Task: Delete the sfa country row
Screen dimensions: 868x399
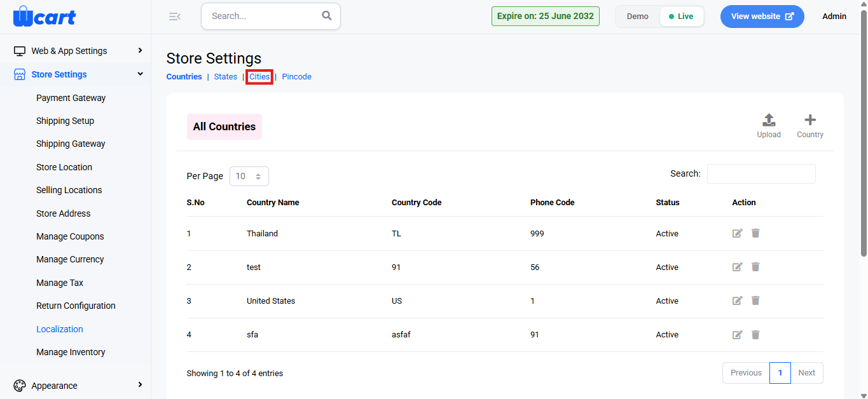Action: tap(755, 334)
